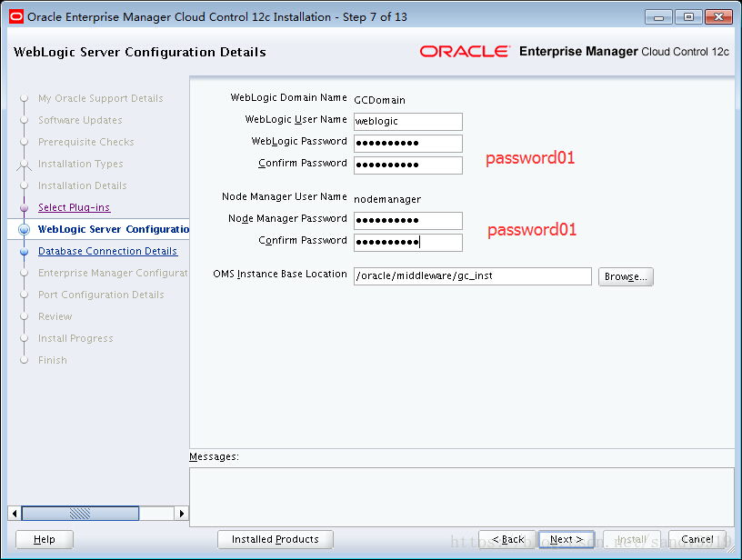Click the Database Connection Details step bullet
The height and width of the screenshot is (560, 742).
click(25, 252)
